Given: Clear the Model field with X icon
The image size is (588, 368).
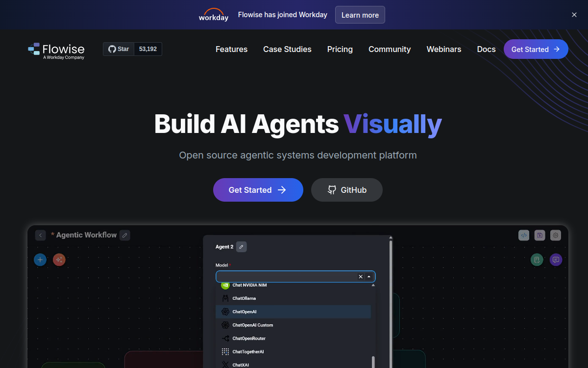Looking at the screenshot, I should click(x=361, y=277).
